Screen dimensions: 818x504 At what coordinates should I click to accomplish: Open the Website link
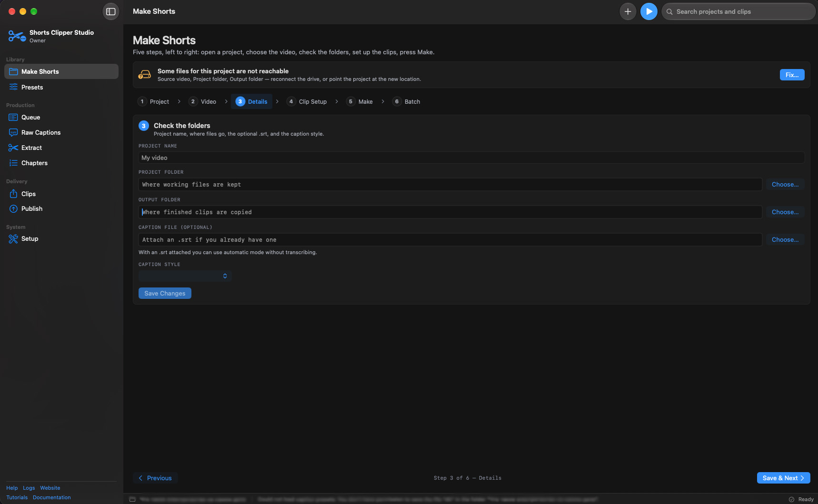(x=50, y=488)
